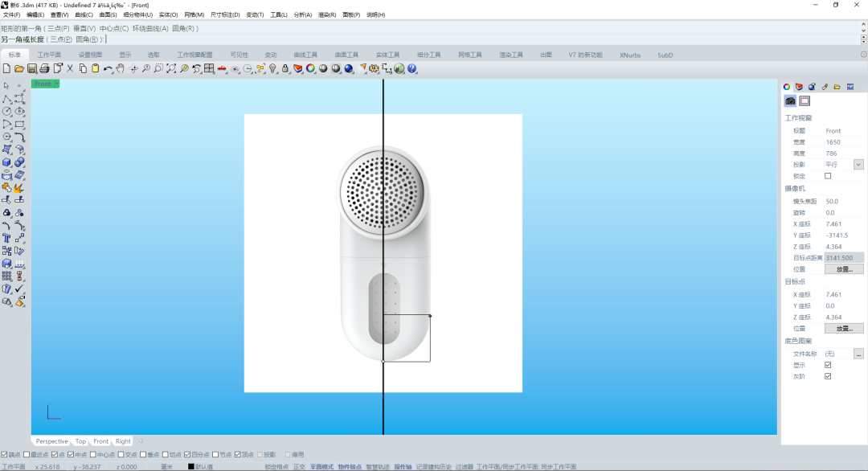Open the help question mark icon

click(412, 68)
